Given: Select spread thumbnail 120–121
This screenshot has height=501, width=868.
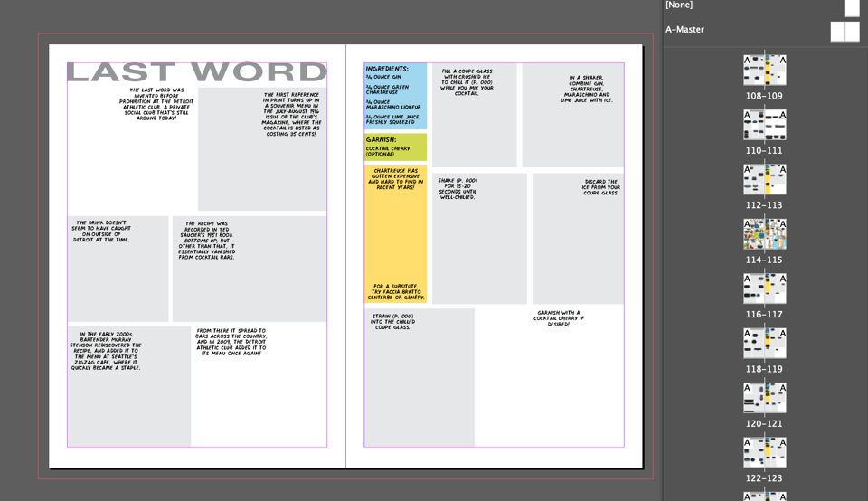Looking at the screenshot, I should (x=765, y=398).
